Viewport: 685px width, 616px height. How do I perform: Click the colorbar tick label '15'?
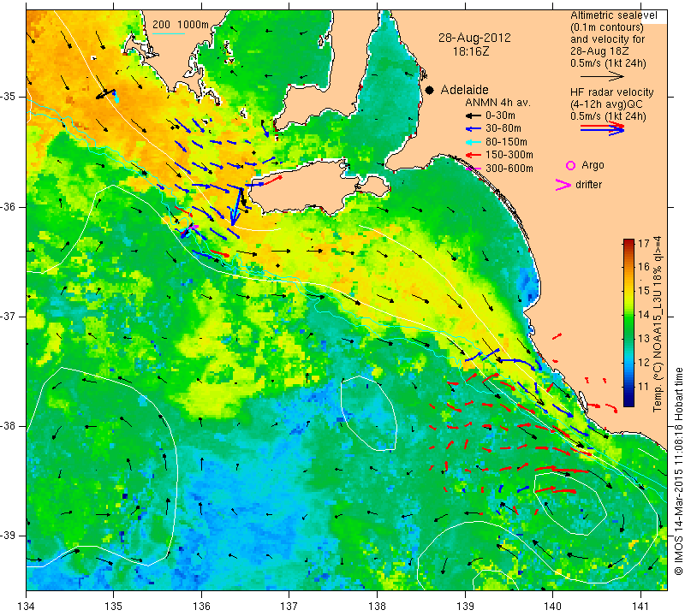pos(644,291)
